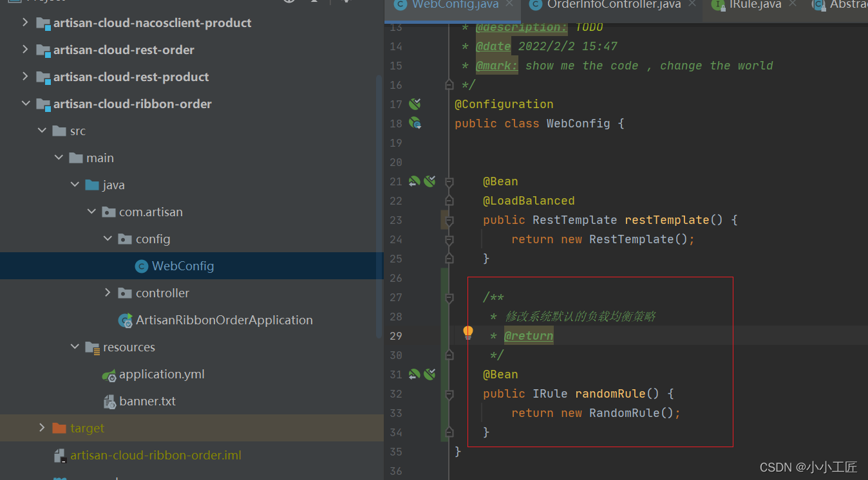868x480 pixels.
Task: Collapse the artisan-cloud-ribbon-order module
Action: tap(26, 104)
